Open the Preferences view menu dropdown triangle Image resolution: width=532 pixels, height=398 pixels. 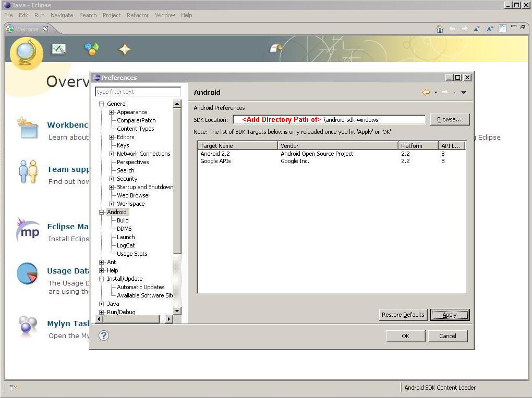pyautogui.click(x=464, y=92)
